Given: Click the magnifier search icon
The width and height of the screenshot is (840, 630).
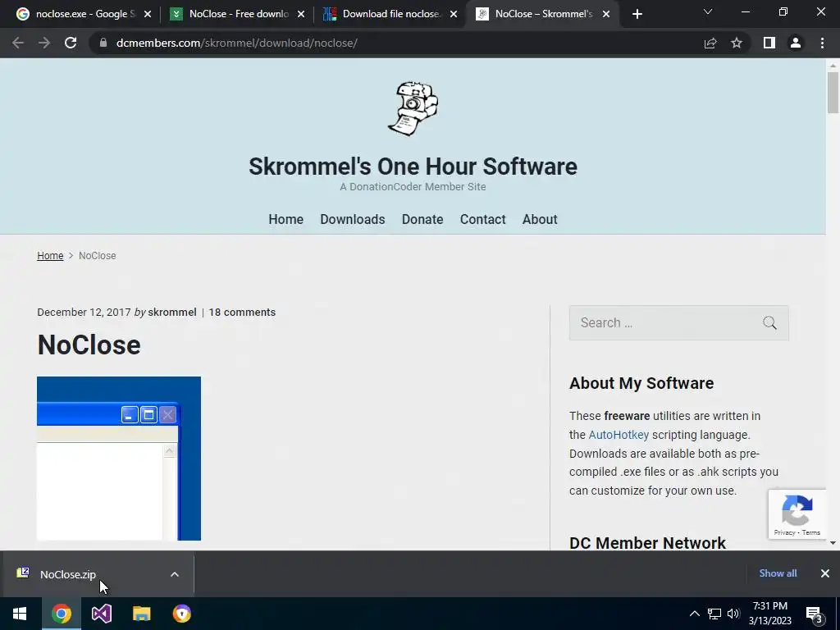Looking at the screenshot, I should [769, 323].
